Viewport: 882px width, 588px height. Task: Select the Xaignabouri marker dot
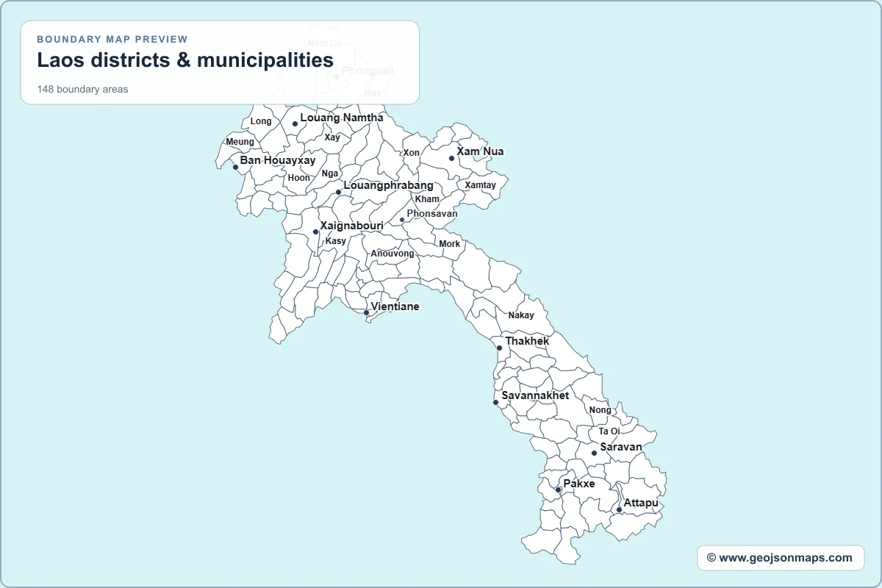click(315, 232)
